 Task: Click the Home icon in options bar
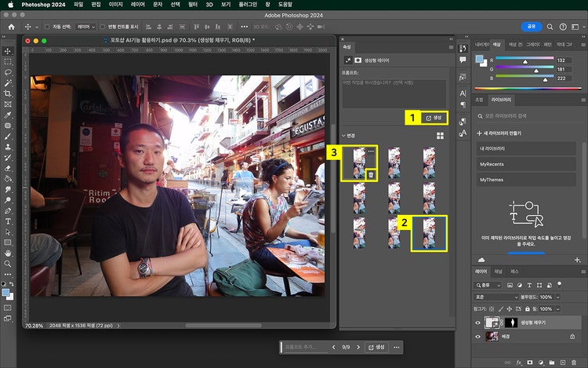(12, 27)
